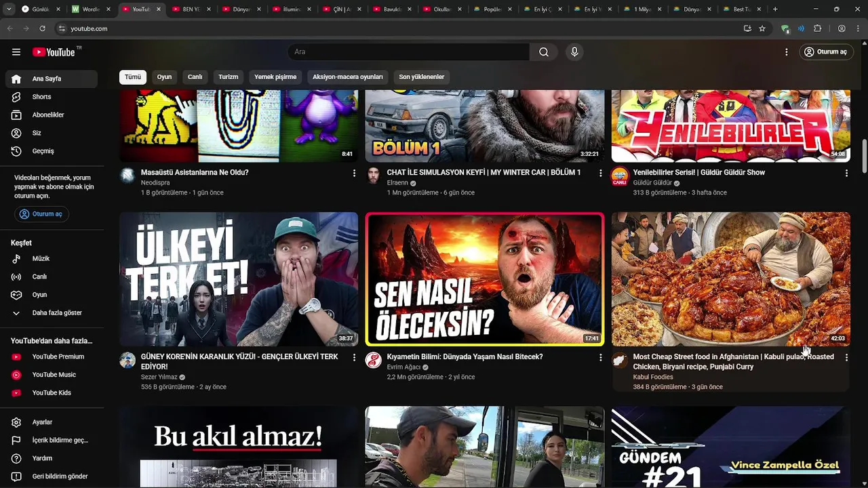Select the Turizm filter chip

tap(229, 77)
